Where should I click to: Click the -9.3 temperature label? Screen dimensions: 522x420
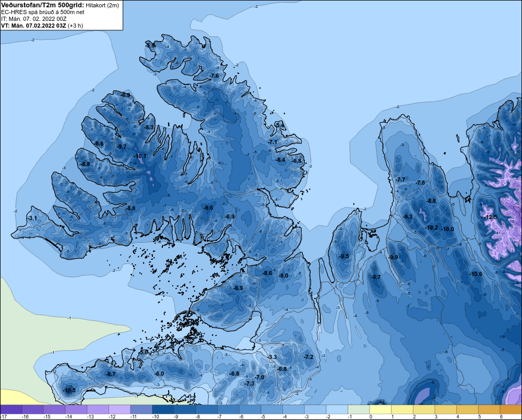point(408,217)
